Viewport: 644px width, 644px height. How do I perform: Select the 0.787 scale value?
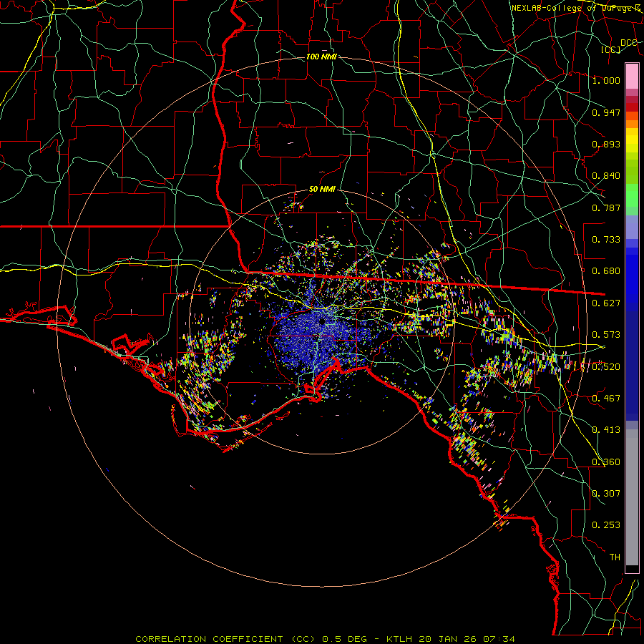click(x=606, y=208)
